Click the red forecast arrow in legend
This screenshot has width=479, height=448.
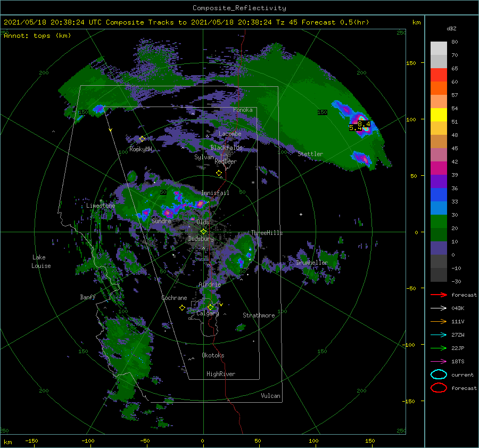point(439,295)
